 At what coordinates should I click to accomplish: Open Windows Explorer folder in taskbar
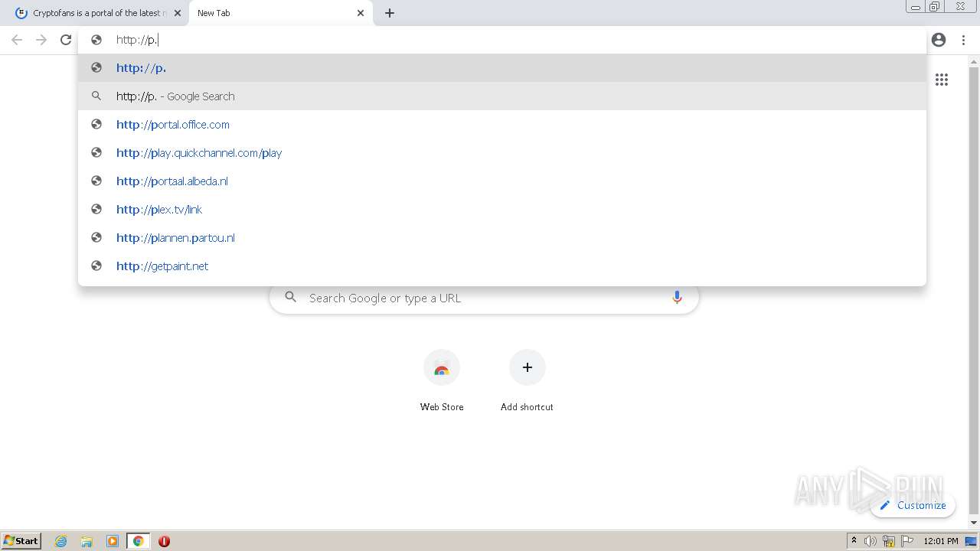(x=87, y=541)
